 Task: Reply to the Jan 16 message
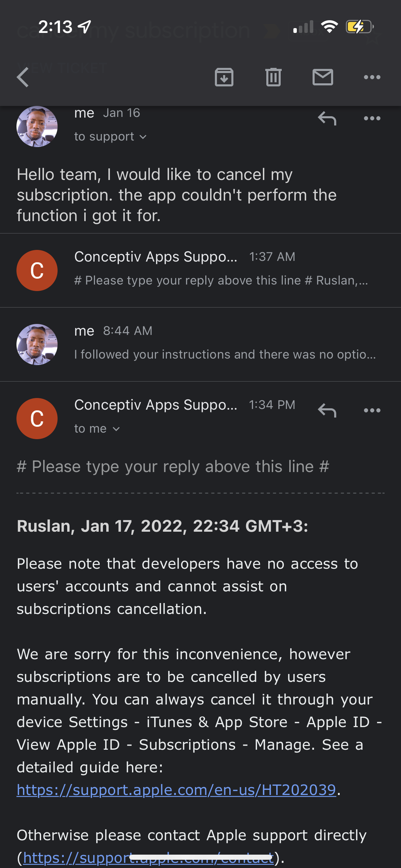(327, 119)
